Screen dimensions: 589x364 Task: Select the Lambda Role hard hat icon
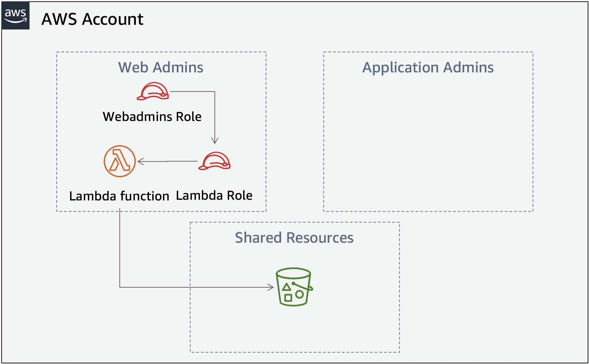tap(214, 161)
